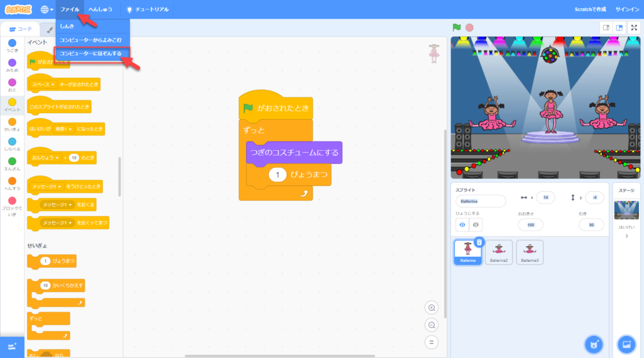The image size is (644, 358).
Task: Select the Ballerina2 sprite thumbnail
Action: (498, 252)
